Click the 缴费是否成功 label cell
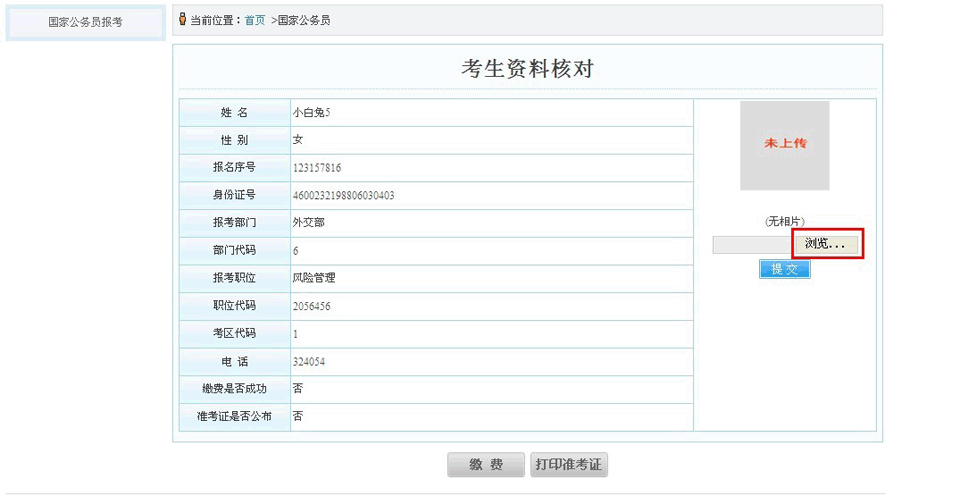 coord(234,389)
